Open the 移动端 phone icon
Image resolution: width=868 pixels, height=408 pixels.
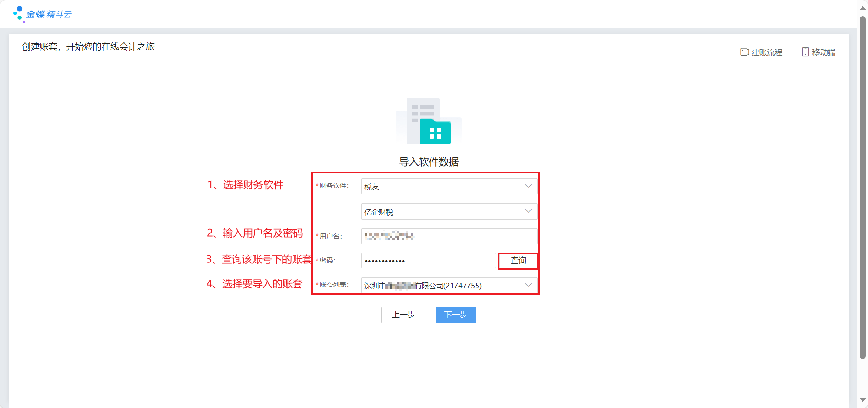click(x=805, y=52)
